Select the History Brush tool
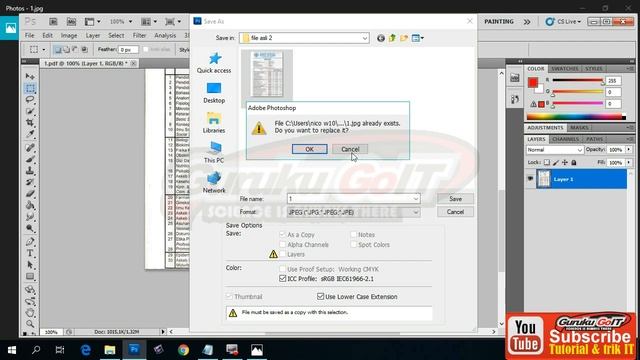This screenshot has height=360, width=640. point(30,182)
